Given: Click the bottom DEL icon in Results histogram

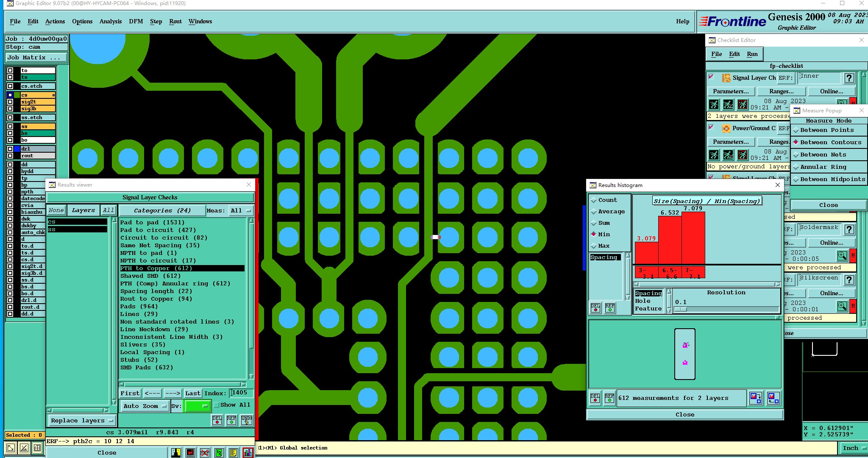Looking at the screenshot, I should [595, 398].
